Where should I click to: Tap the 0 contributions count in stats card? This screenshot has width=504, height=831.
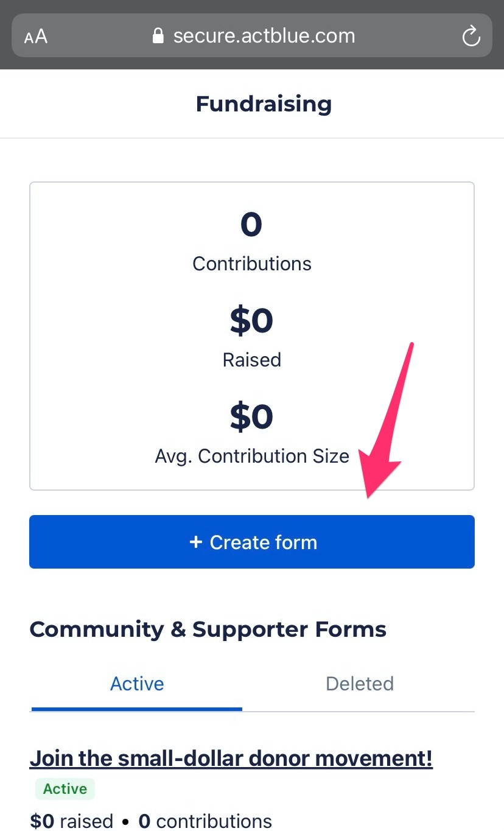[251, 225]
